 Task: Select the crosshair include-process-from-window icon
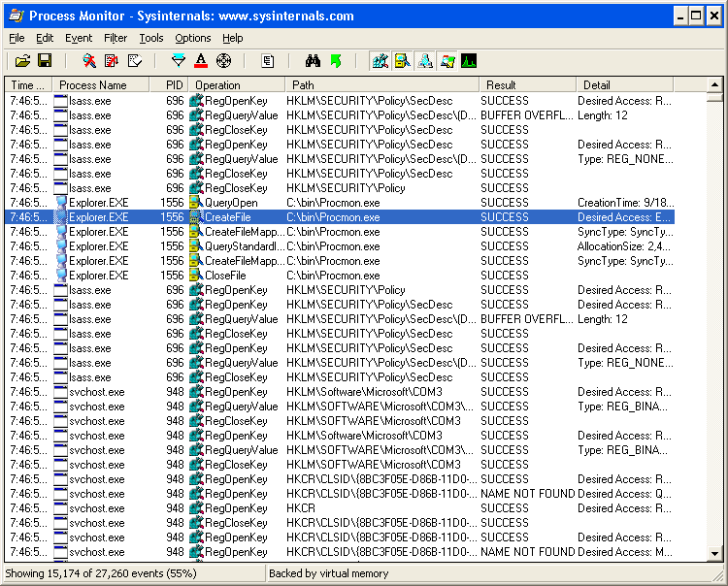click(x=223, y=61)
